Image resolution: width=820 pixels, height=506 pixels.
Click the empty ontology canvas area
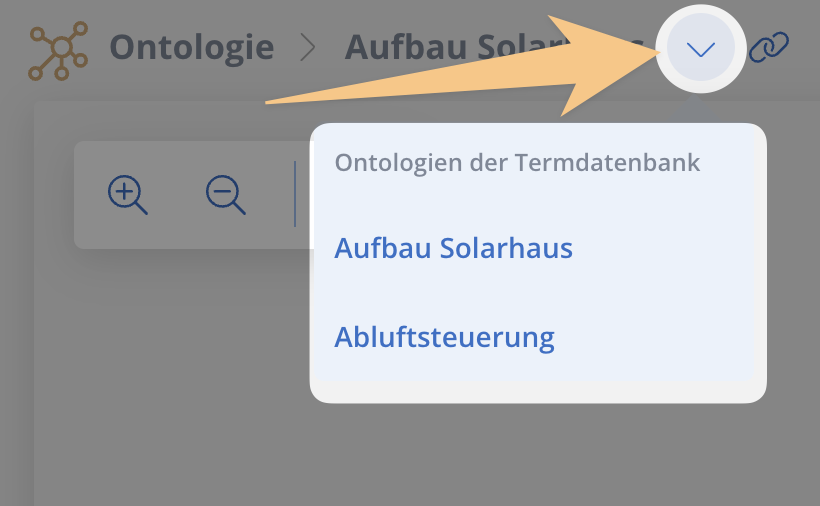tap(173, 376)
